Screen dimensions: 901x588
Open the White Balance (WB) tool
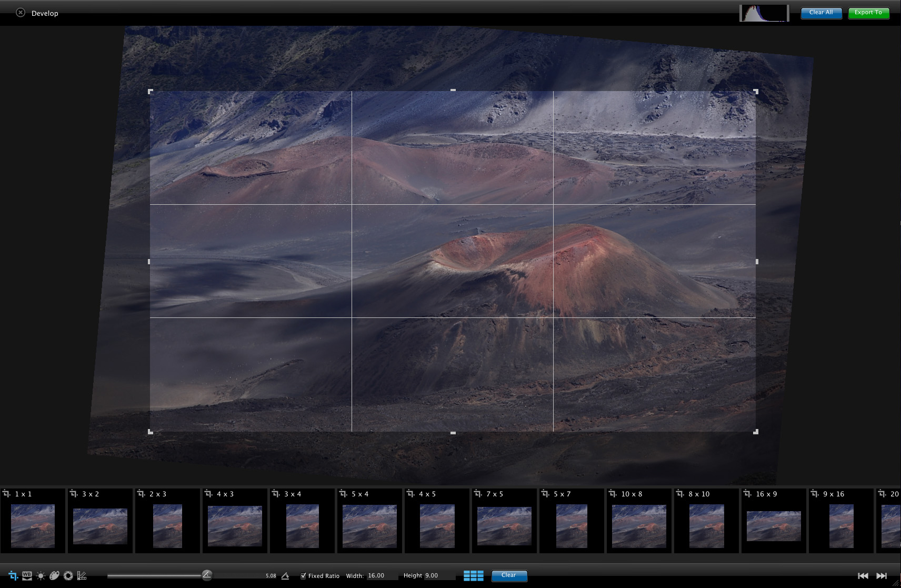tap(27, 575)
